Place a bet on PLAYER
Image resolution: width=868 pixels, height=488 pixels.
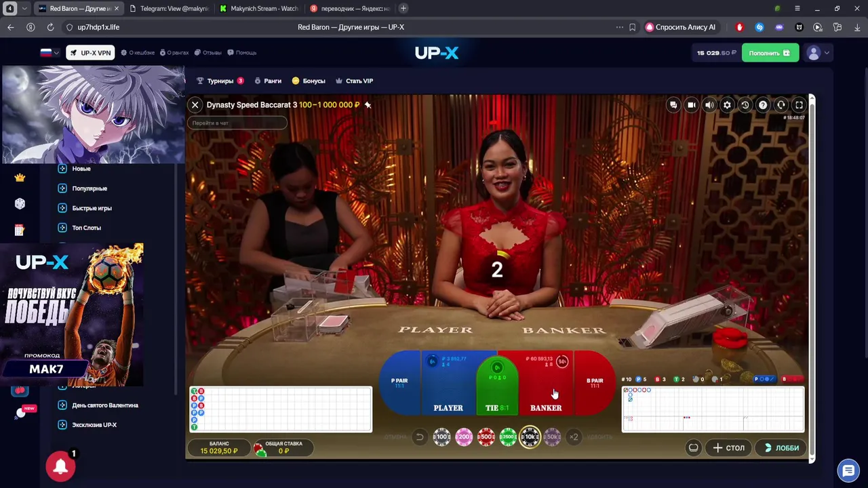[449, 384]
